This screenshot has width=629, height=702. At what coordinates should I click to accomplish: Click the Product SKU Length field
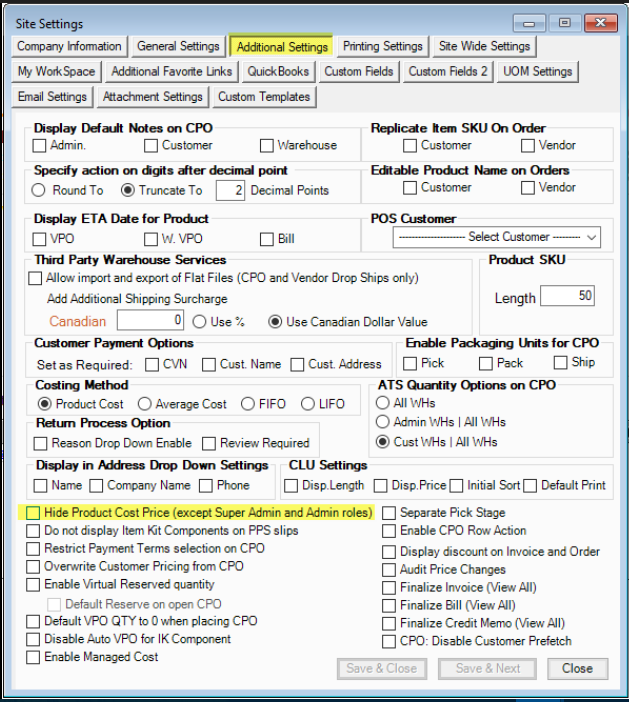click(x=566, y=297)
